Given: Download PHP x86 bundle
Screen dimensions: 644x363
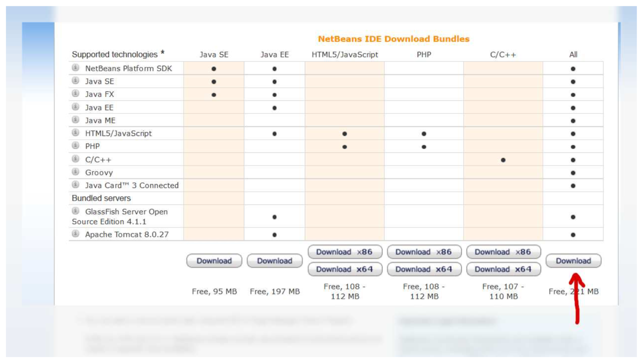Looking at the screenshot, I should (x=424, y=252).
